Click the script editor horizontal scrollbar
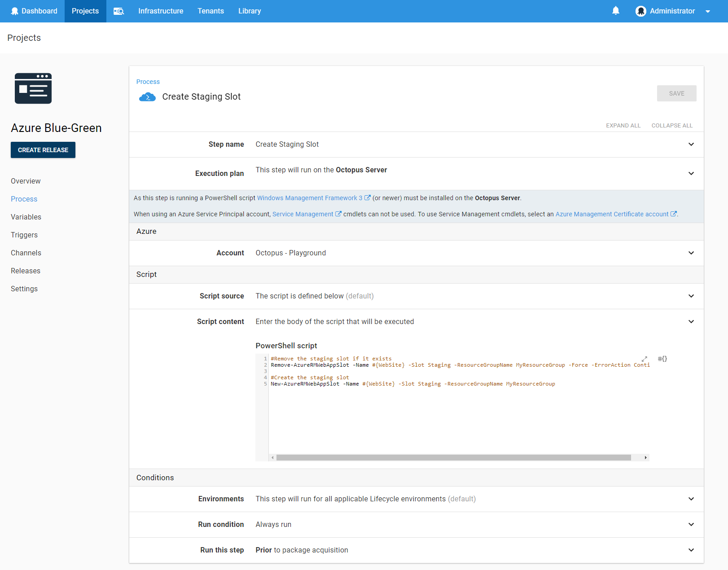Image resolution: width=728 pixels, height=570 pixels. coord(453,458)
